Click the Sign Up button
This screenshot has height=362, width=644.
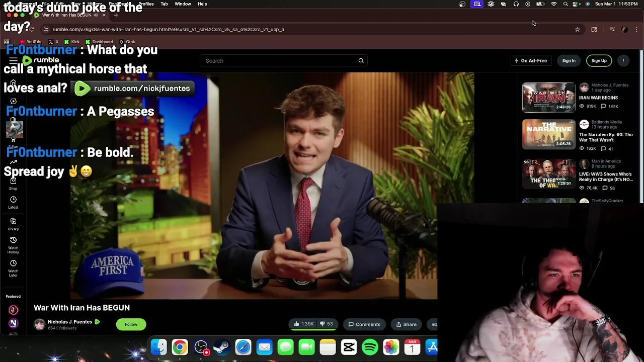(x=599, y=61)
